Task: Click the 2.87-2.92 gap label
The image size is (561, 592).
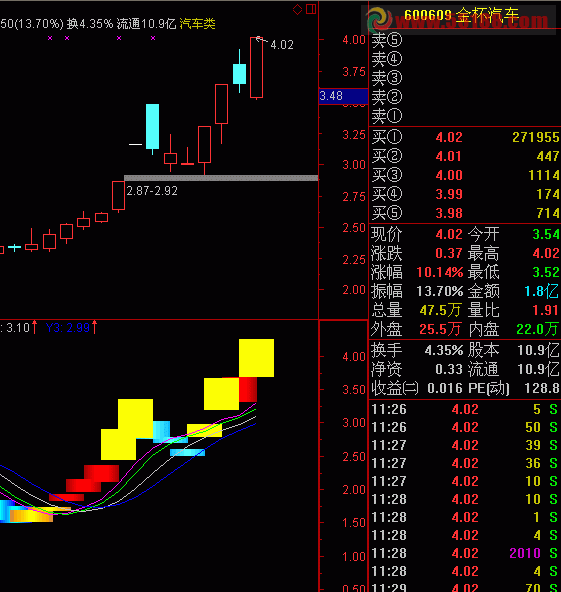Action: (152, 191)
